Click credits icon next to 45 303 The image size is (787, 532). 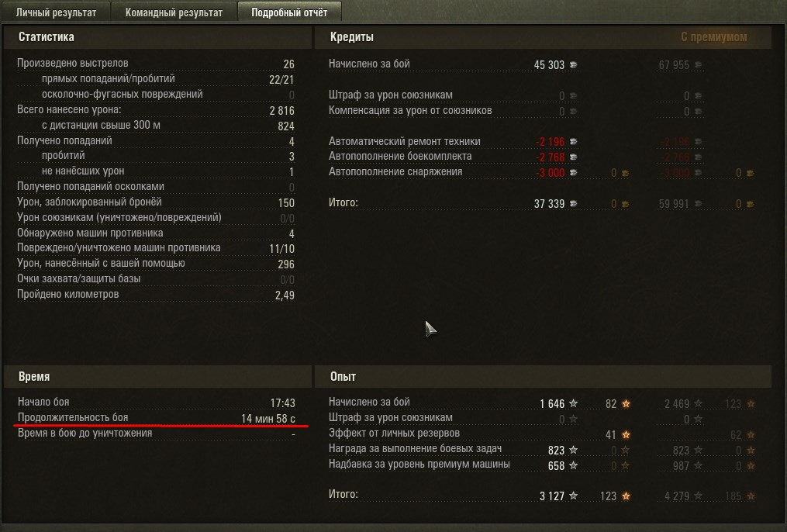click(x=573, y=64)
